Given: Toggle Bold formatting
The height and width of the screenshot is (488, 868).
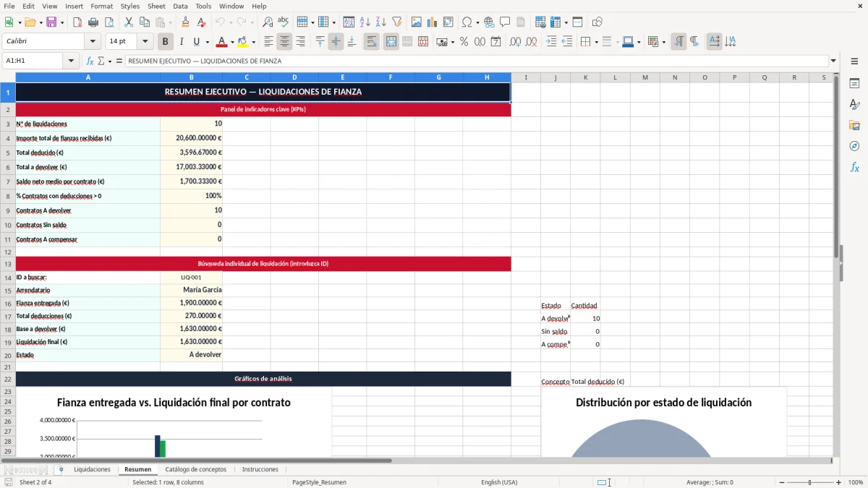Looking at the screenshot, I should (x=165, y=42).
